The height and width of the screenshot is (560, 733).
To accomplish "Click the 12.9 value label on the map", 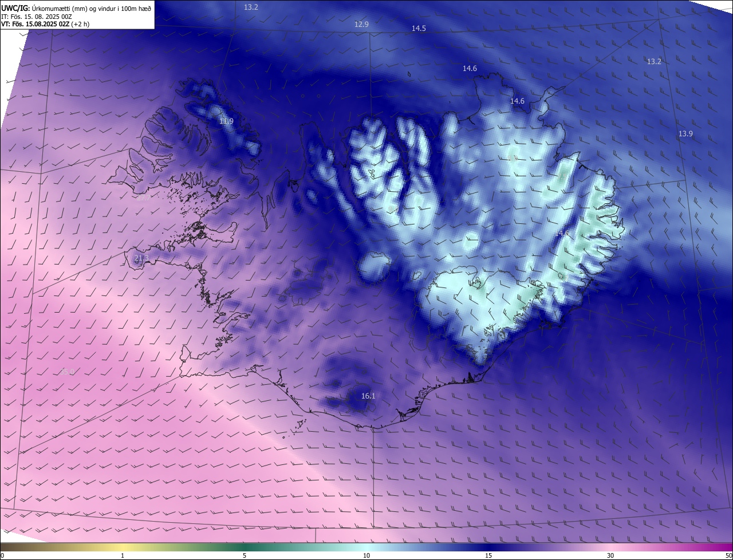I will [361, 24].
